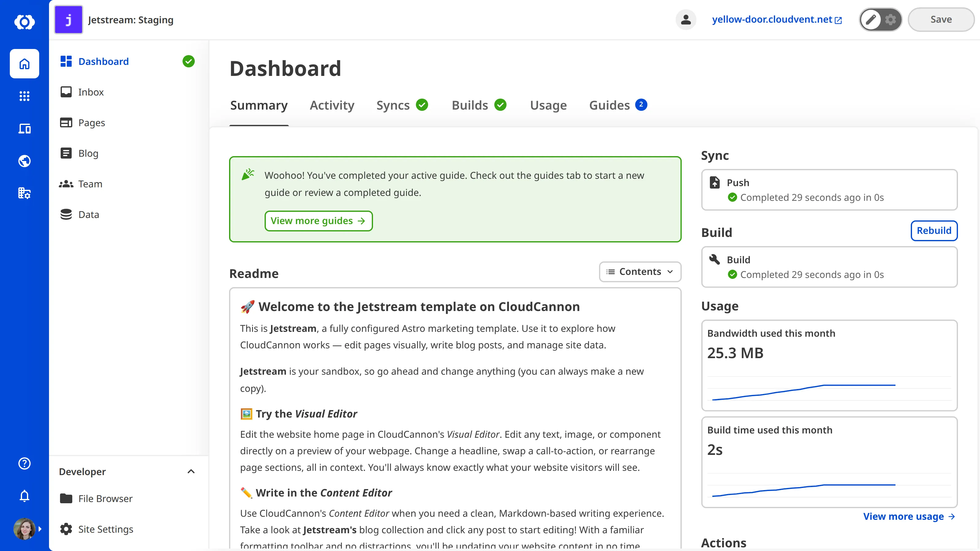Click the green check beside Builds tab
980x551 pixels.
500,105
